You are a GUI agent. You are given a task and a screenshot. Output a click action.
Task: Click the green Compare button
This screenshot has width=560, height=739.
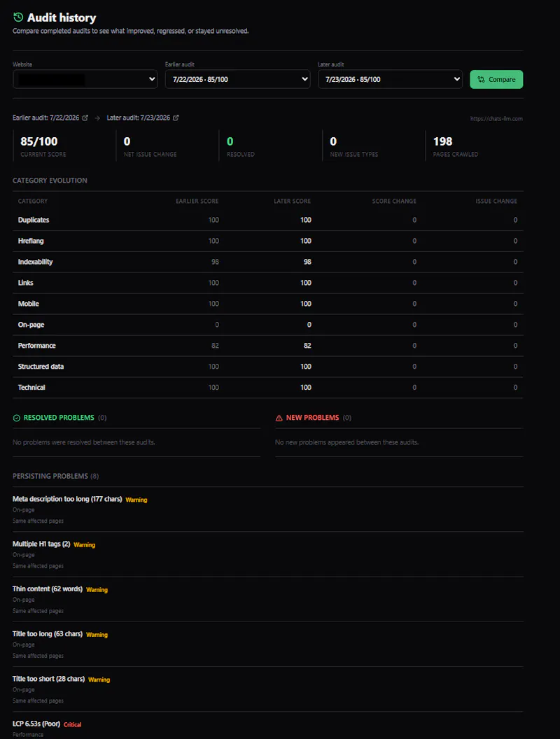[x=496, y=79]
